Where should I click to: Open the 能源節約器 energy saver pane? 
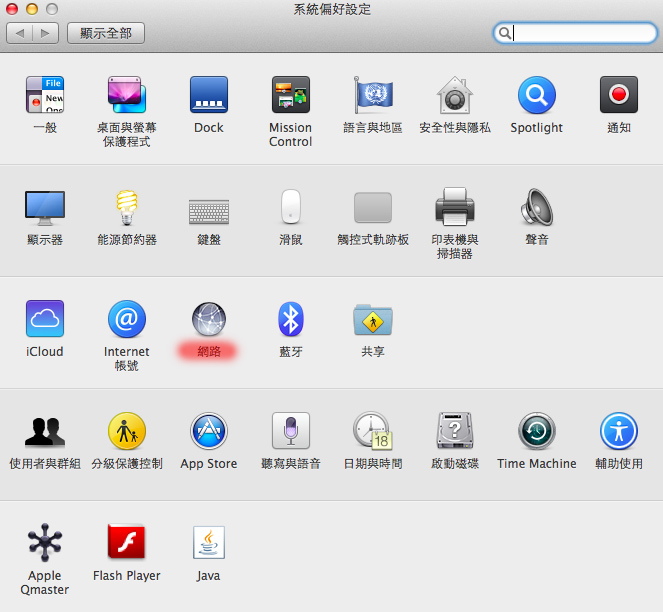click(127, 208)
